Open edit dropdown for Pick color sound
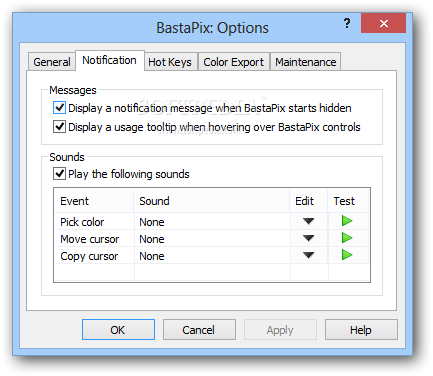This screenshot has height=376, width=433. click(308, 221)
